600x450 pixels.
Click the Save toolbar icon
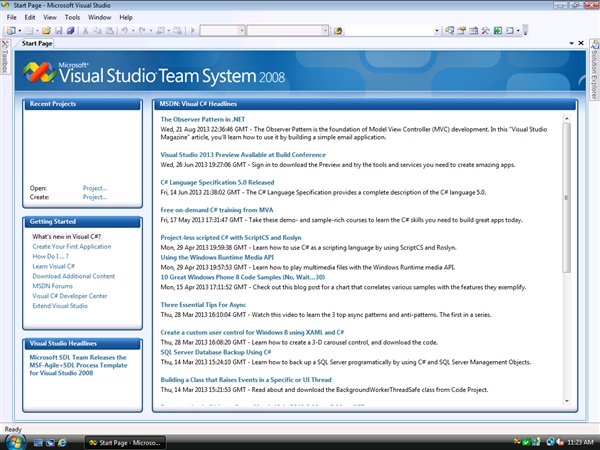click(59, 31)
